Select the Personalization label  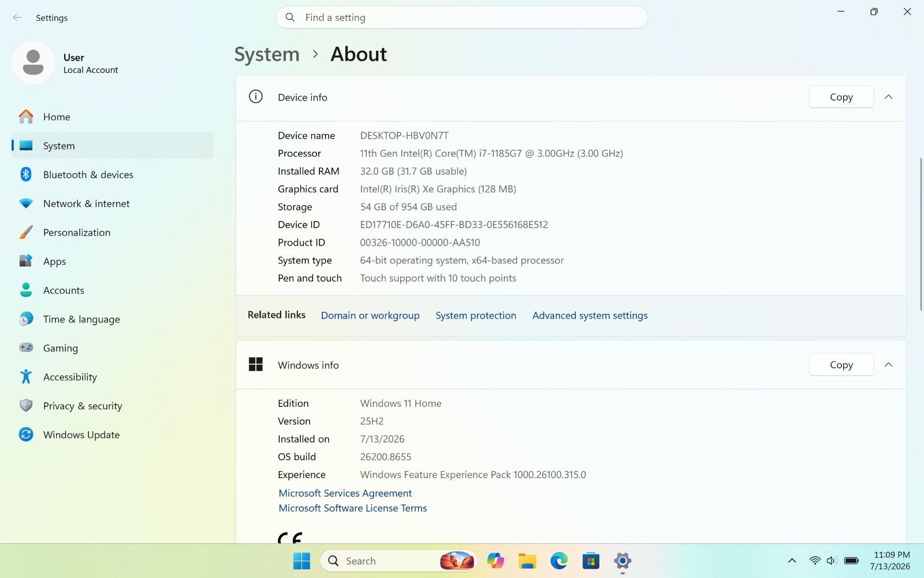pyautogui.click(x=77, y=232)
